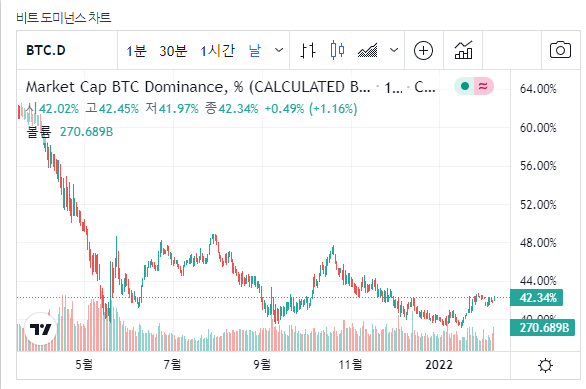Screen dimensions: 586x389
Task: Select the 날 daily timeframe
Action: 255,50
